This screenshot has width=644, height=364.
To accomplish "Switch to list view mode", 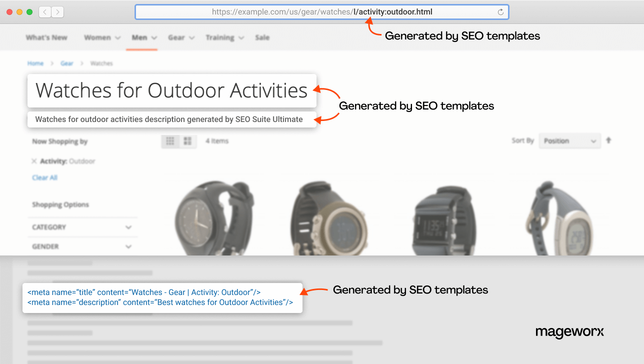I will click(187, 141).
